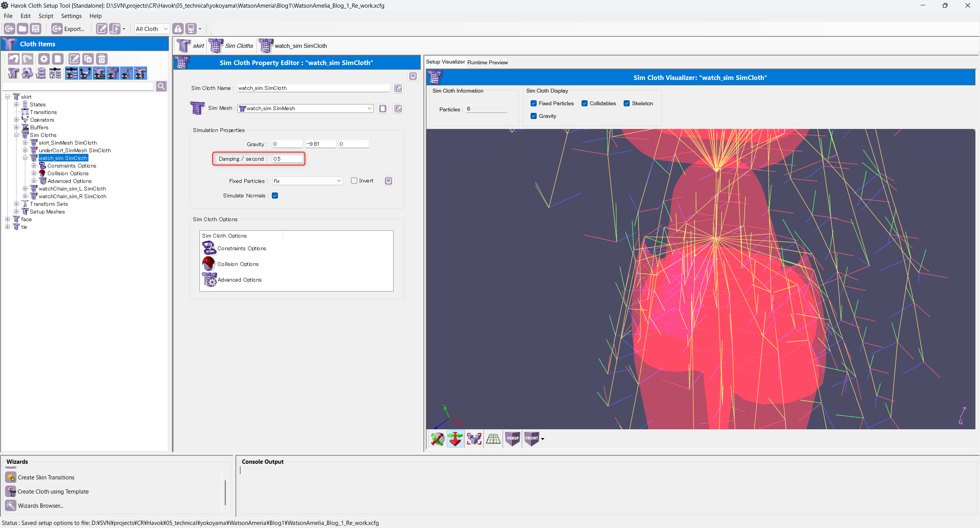Click the Damping / second value field

(287, 159)
